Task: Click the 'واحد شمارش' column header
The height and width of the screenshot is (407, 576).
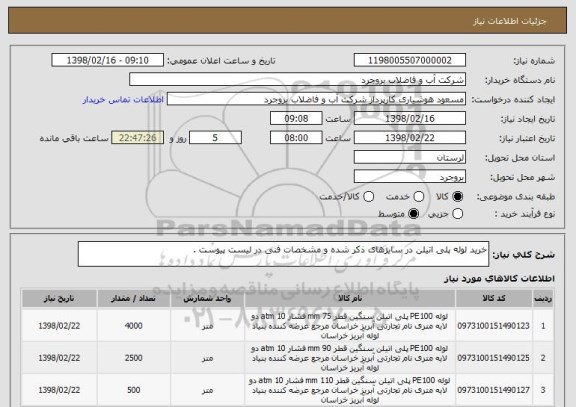Action: point(207,298)
